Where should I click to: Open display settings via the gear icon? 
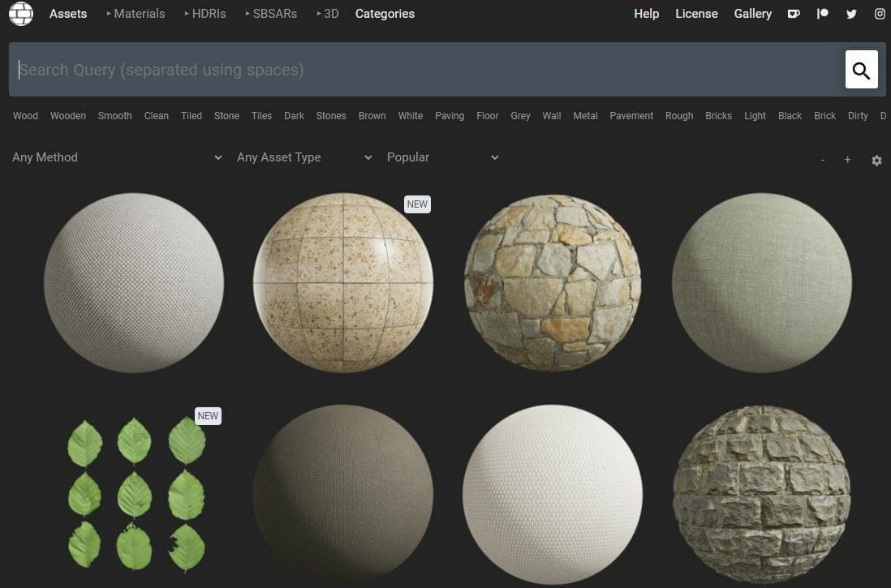click(876, 161)
